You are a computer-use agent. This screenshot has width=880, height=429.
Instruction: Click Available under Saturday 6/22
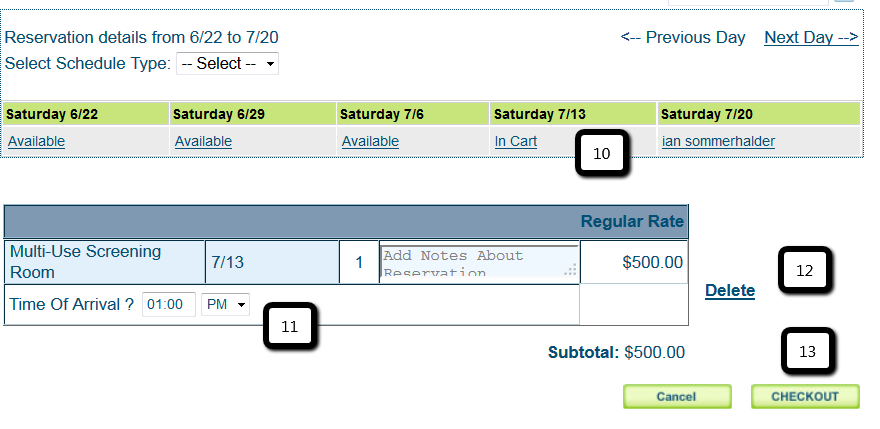point(36,142)
